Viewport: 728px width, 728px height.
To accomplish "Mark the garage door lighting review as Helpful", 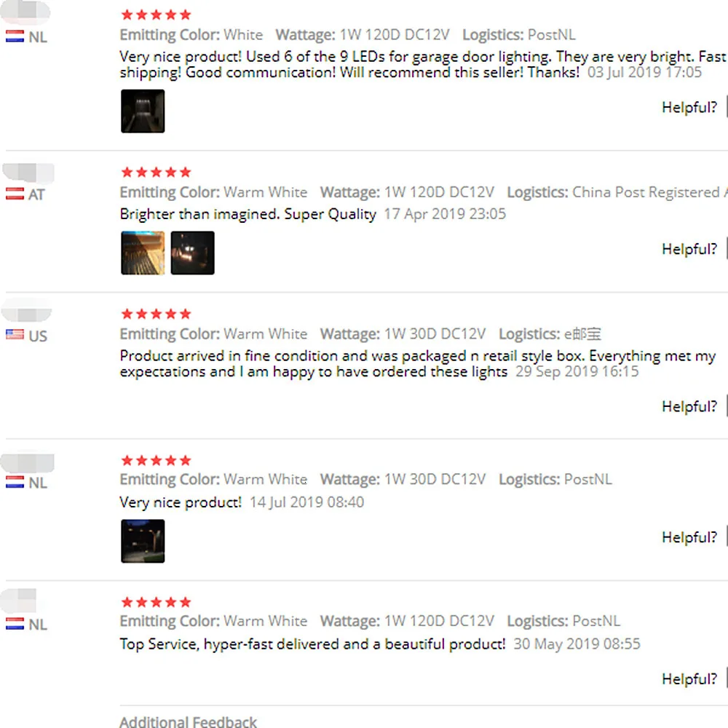I will (x=689, y=107).
